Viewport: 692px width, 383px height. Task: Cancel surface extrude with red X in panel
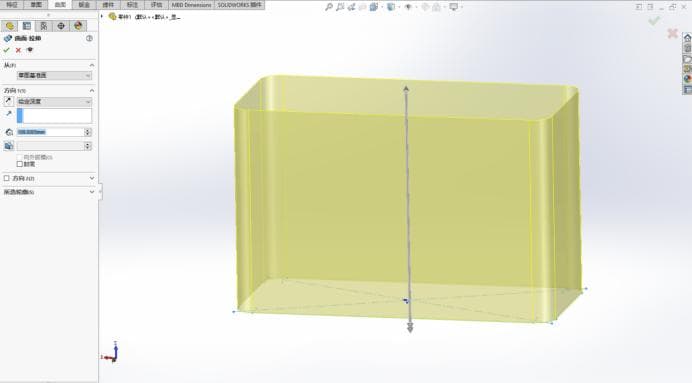pos(18,50)
